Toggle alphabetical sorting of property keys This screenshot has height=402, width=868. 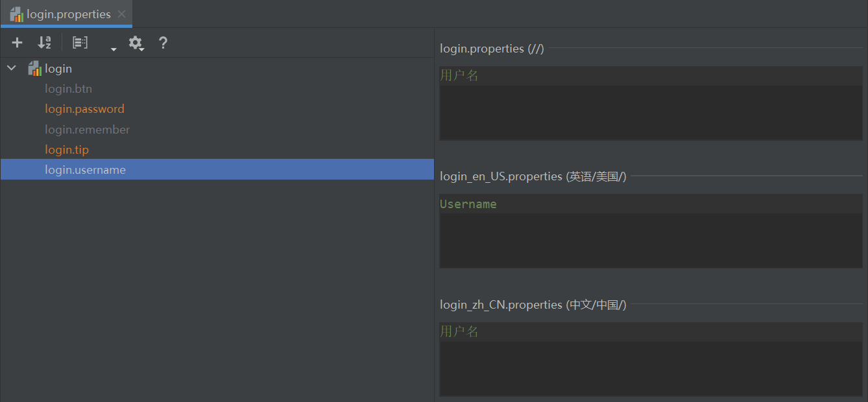click(x=44, y=43)
